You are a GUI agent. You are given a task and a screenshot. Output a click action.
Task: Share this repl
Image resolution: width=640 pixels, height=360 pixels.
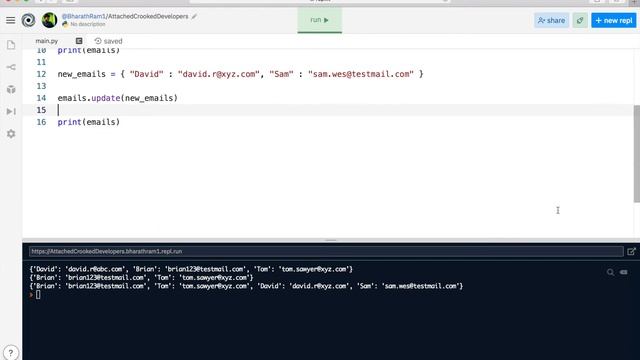[551, 20]
